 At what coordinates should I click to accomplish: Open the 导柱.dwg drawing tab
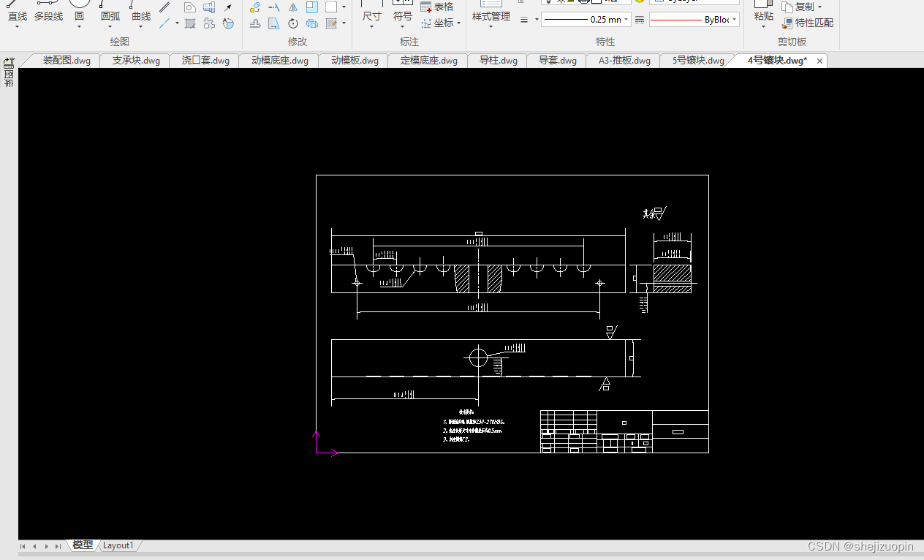coord(499,61)
